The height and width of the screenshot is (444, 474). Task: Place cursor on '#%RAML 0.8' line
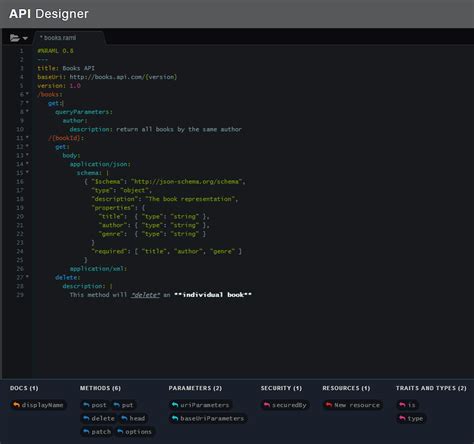tap(55, 51)
